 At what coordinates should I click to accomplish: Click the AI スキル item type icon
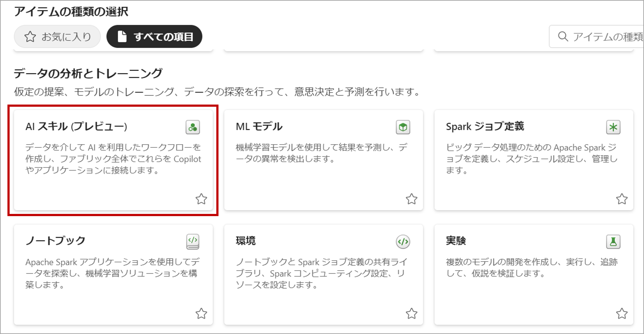click(192, 127)
